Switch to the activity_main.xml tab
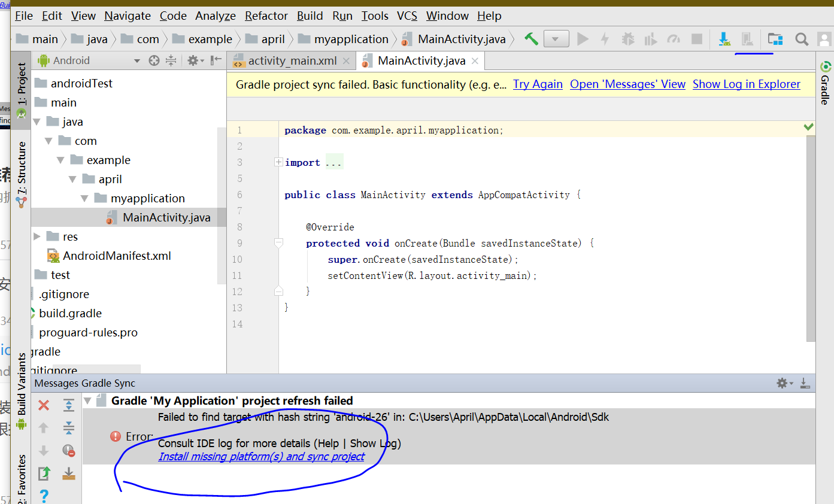The image size is (834, 504). [292, 60]
